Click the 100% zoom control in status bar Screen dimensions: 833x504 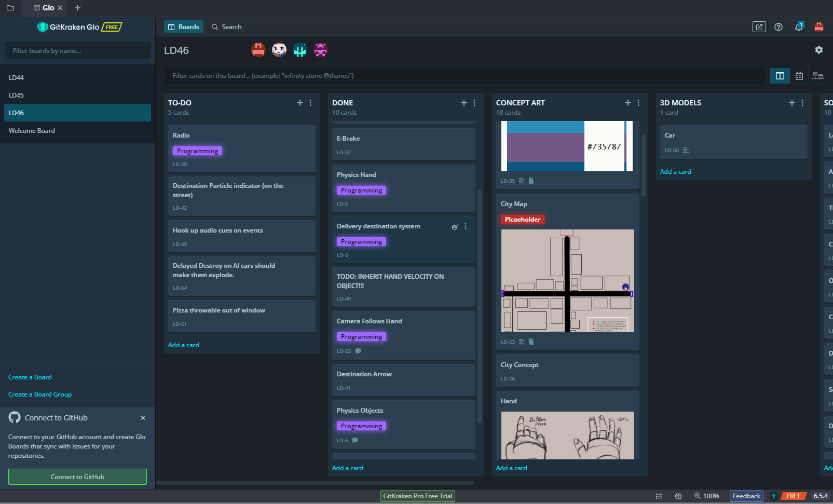(x=706, y=496)
